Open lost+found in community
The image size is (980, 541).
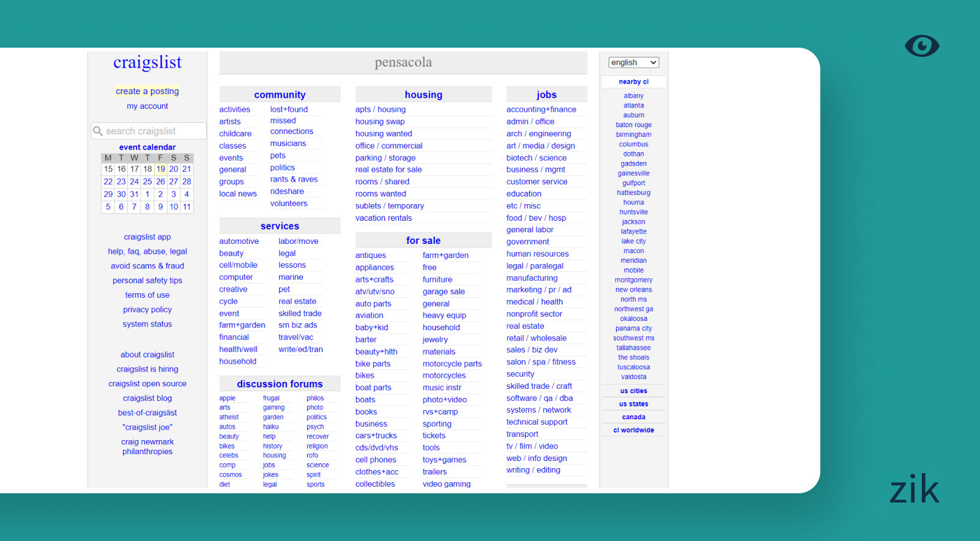pyautogui.click(x=289, y=109)
